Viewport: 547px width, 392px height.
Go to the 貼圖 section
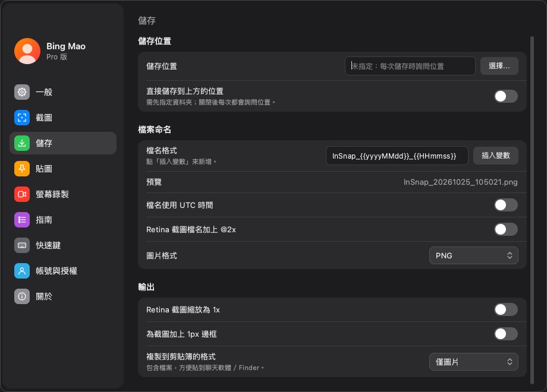pyautogui.click(x=63, y=169)
